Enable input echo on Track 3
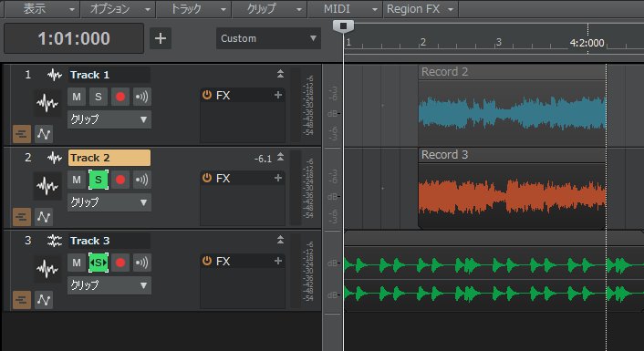 pyautogui.click(x=142, y=263)
